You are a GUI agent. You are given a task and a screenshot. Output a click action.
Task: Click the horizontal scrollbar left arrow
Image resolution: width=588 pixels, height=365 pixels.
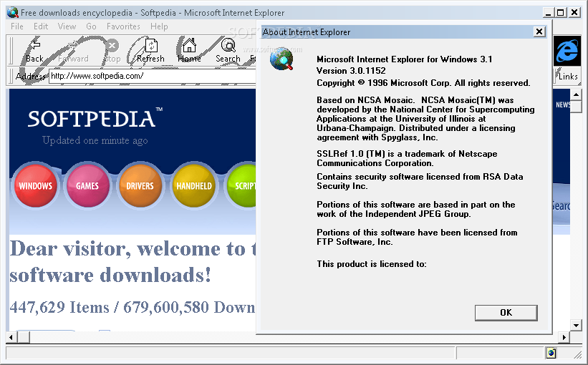(11, 337)
